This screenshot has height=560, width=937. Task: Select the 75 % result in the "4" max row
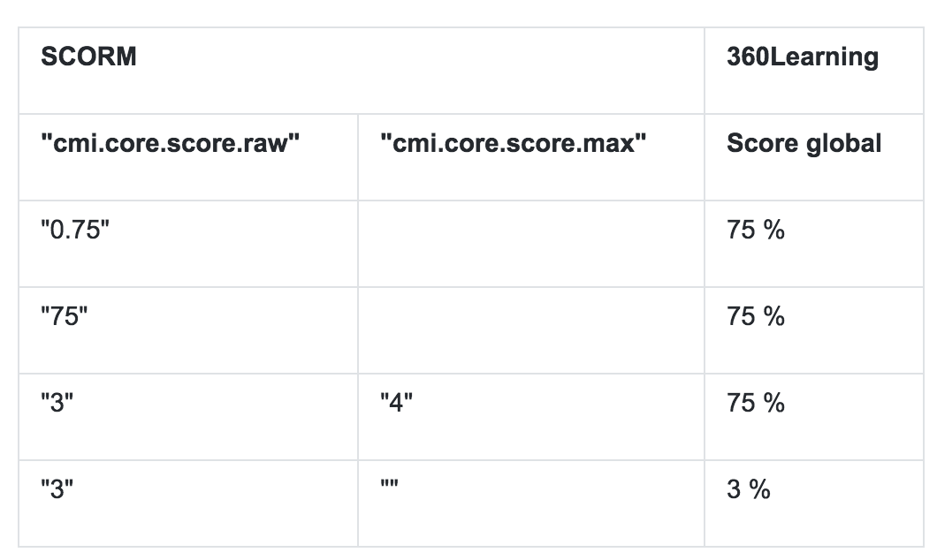(x=756, y=404)
